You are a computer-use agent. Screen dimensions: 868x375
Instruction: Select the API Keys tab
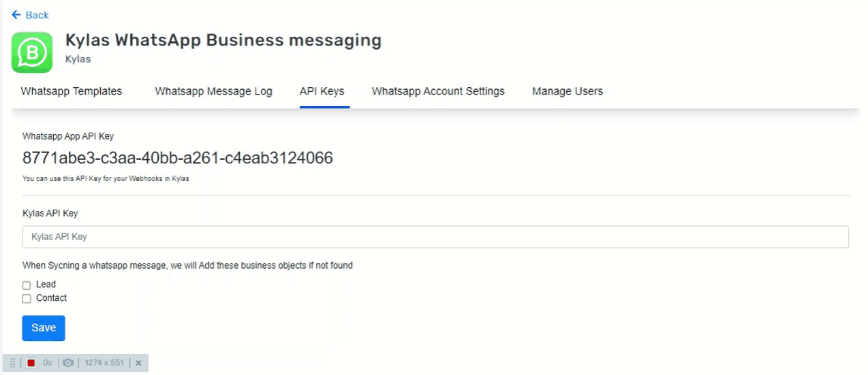(322, 91)
